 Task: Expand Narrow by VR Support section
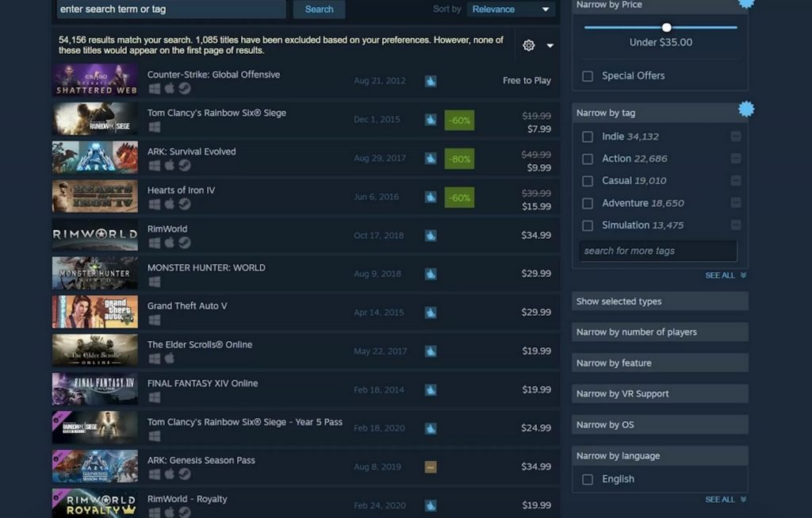point(660,393)
